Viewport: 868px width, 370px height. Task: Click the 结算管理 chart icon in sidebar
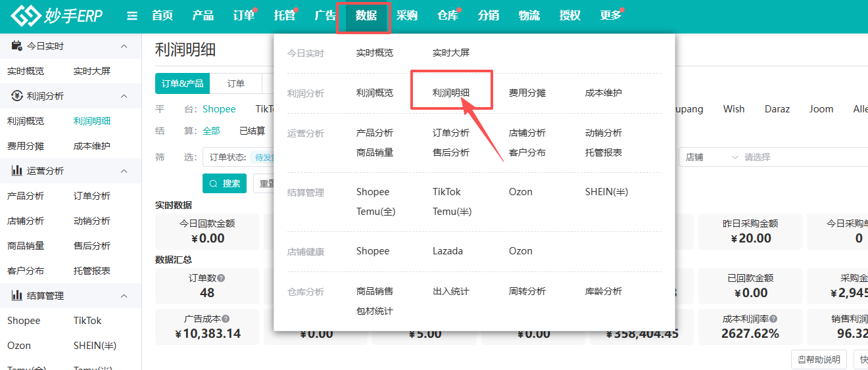pyautogui.click(x=17, y=296)
